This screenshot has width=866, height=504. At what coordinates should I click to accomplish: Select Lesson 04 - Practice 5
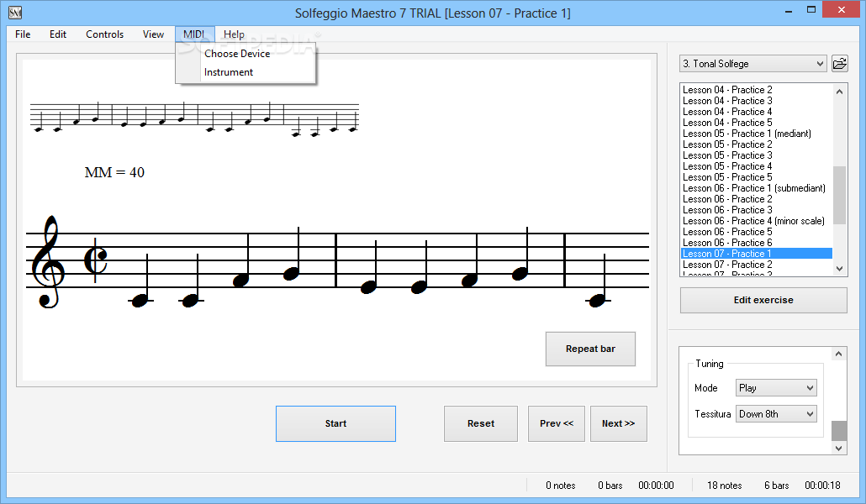coord(757,123)
